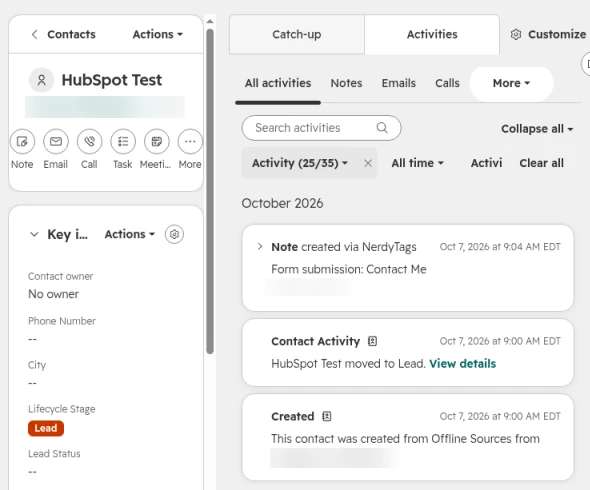590x490 pixels.
Task: Remove the Activity filter with X
Action: point(368,163)
